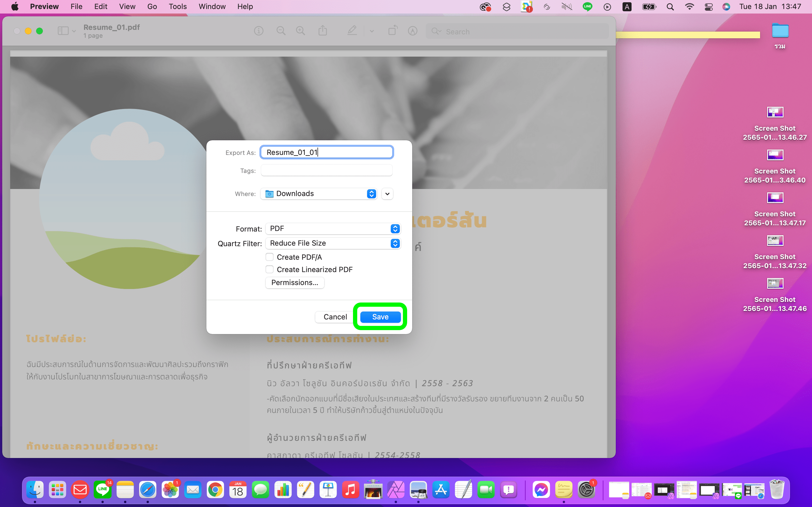This screenshot has width=812, height=507.
Task: Click the Markup toolbar icon
Action: [412, 31]
